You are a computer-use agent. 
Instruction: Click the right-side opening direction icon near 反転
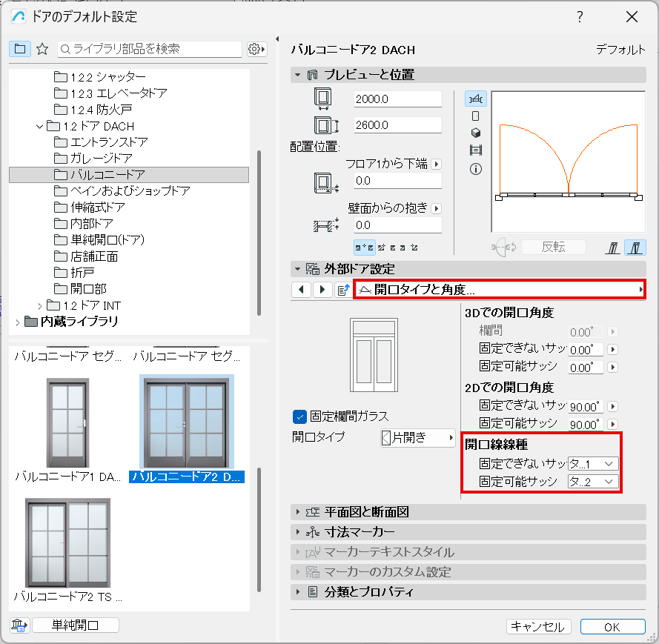point(635,246)
